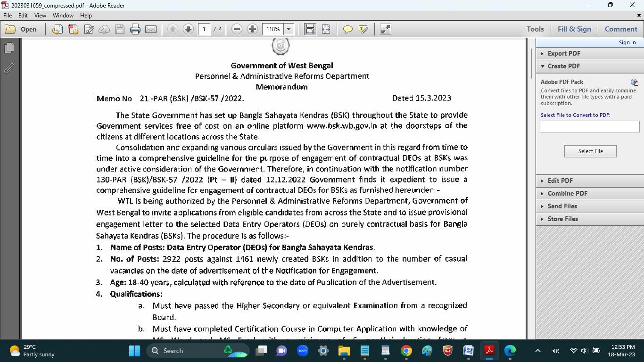Open the Tools pane
Image resolution: width=644 pixels, height=362 pixels.
click(x=535, y=29)
